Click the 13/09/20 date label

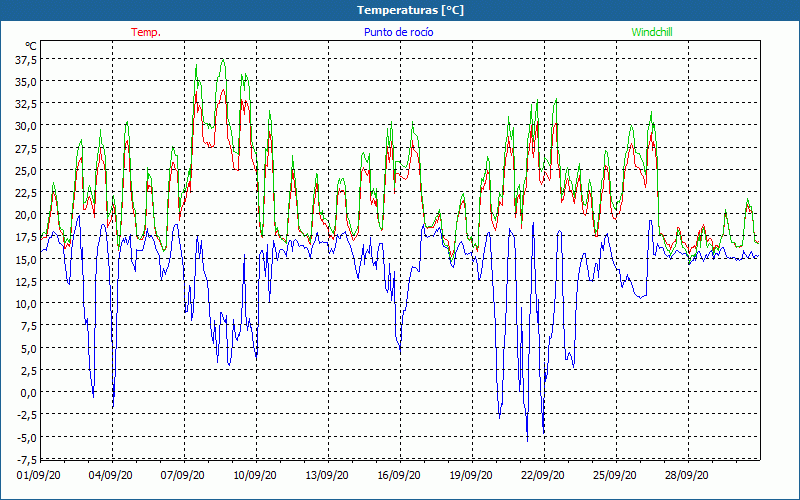(x=327, y=475)
